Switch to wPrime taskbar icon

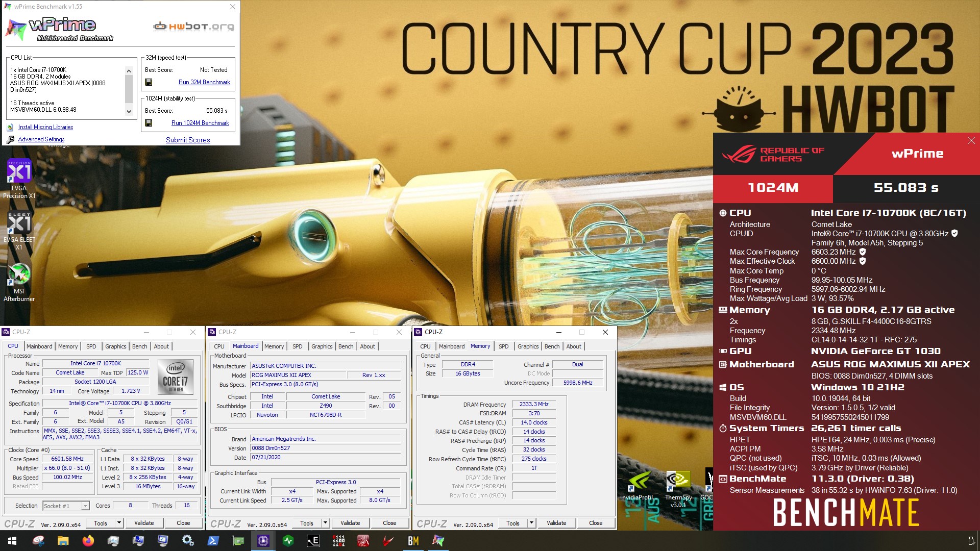(x=438, y=541)
